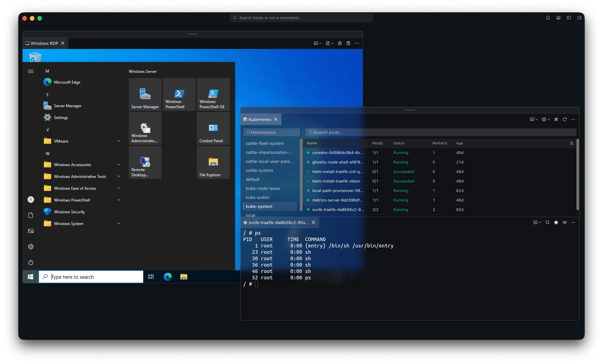The width and height of the screenshot is (603, 364).
Task: Open file transfer dropdown in Windows RDP toolbar
Action: coord(329,43)
